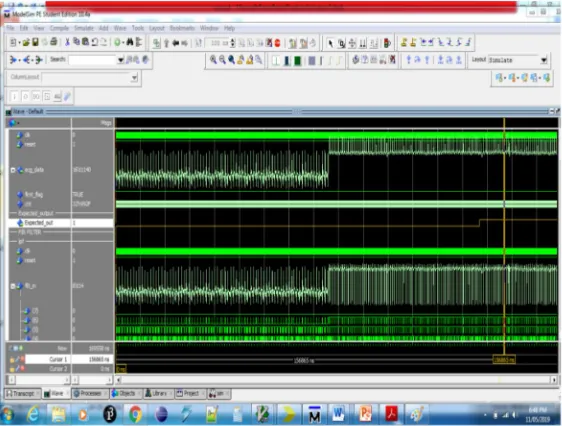This screenshot has height=426, width=562.
Task: Click the blue pencil icon in small toolbar
Action: click(x=67, y=96)
